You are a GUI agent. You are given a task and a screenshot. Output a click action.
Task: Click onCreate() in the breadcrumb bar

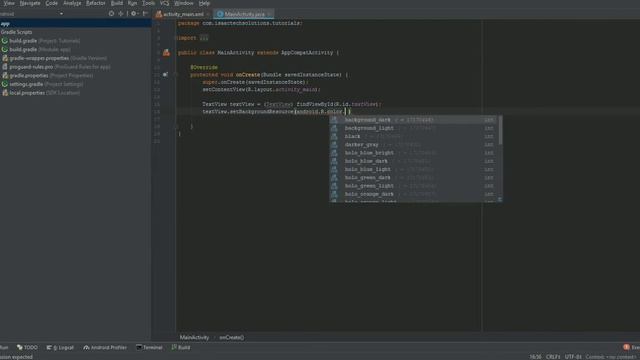(x=231, y=338)
